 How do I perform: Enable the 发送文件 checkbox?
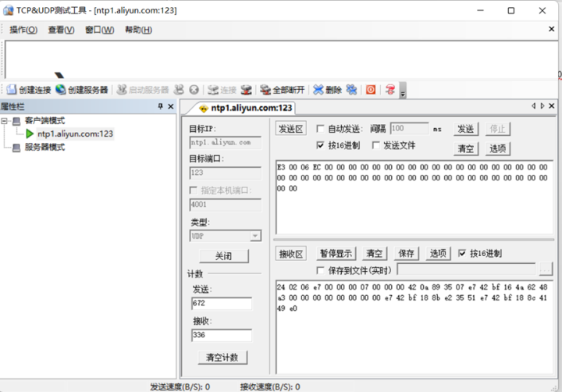376,145
